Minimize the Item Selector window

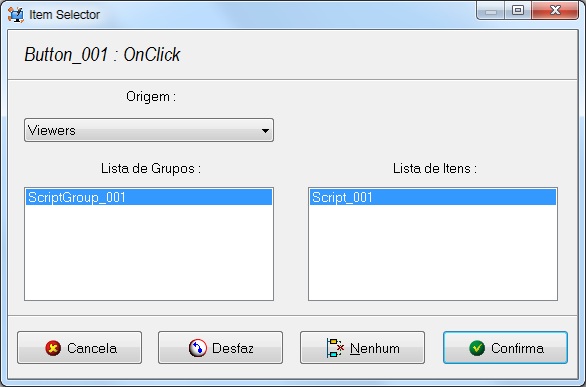tap(491, 10)
